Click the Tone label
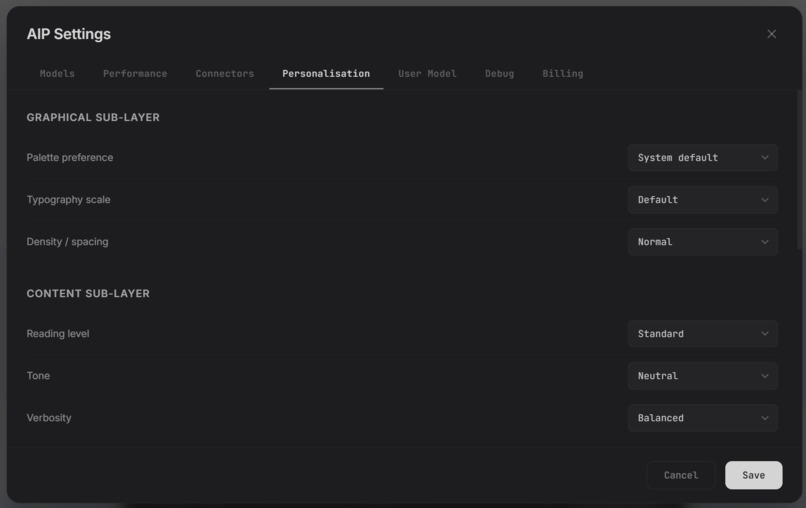Screen dimensions: 806x508 38,376
